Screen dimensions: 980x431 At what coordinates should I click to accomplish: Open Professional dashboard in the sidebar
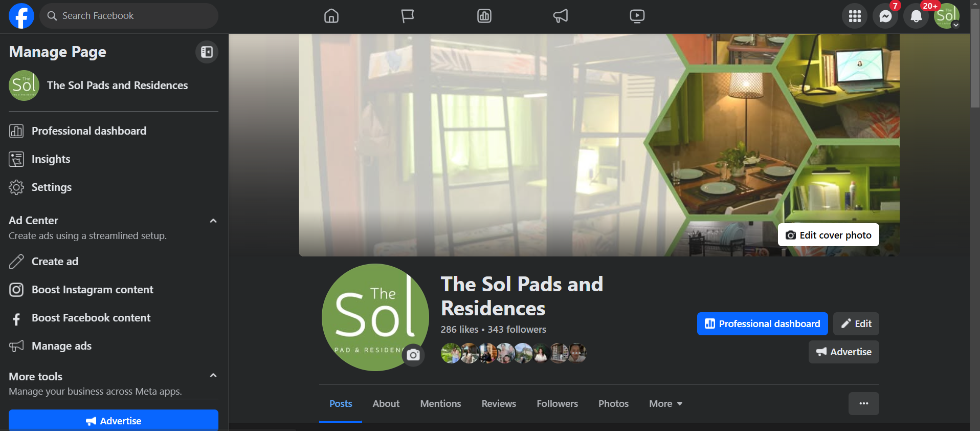(114, 131)
